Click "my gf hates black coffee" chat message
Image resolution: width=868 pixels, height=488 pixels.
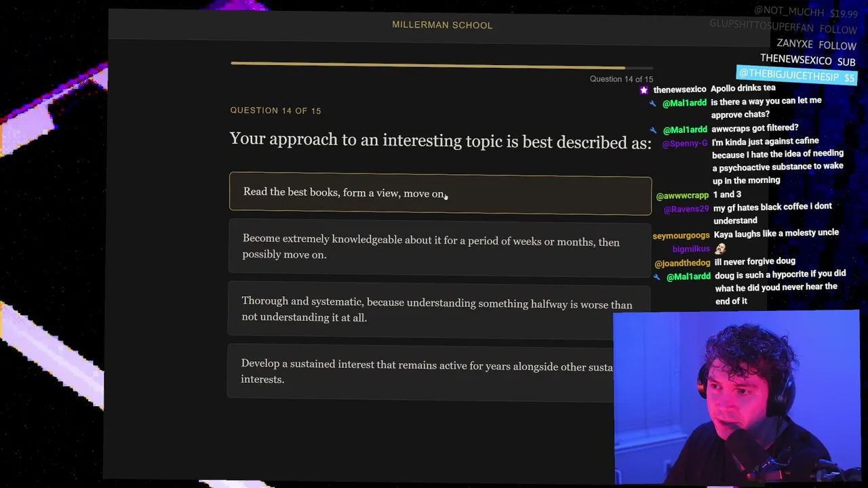[772, 213]
